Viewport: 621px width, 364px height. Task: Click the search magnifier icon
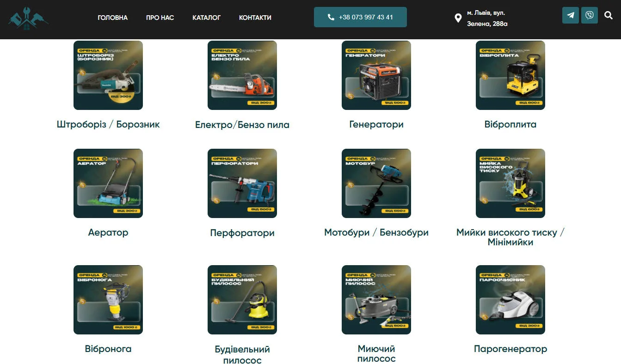pos(609,15)
